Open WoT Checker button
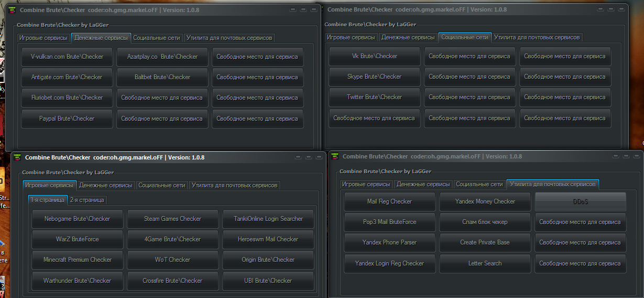Image resolution: width=644 pixels, height=298 pixels. click(x=173, y=260)
